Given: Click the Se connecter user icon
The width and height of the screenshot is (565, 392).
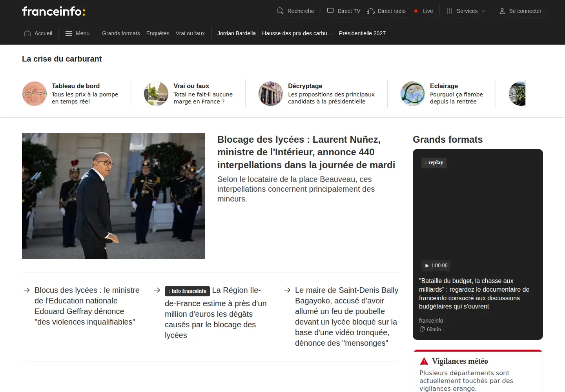Looking at the screenshot, I should [502, 11].
